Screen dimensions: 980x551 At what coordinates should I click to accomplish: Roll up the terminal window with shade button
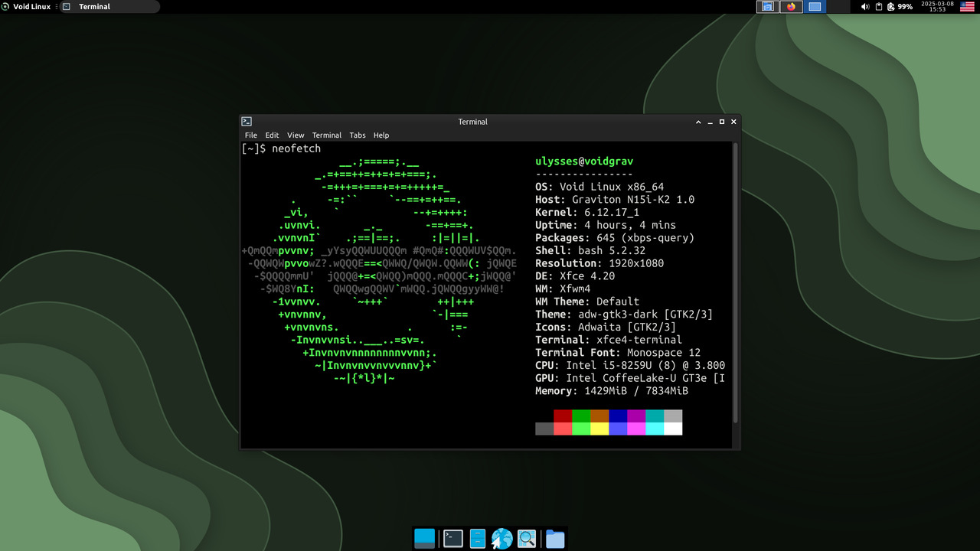tap(698, 122)
